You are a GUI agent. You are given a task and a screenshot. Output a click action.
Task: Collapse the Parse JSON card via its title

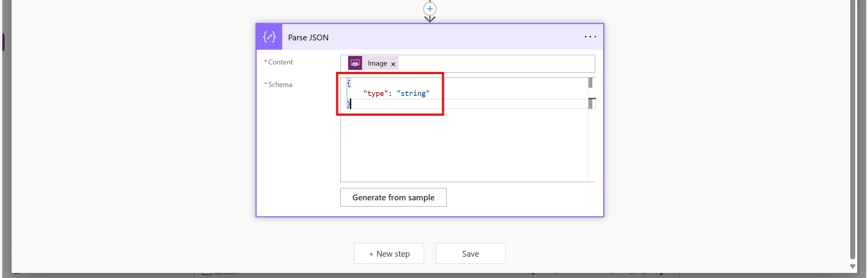[x=308, y=38]
